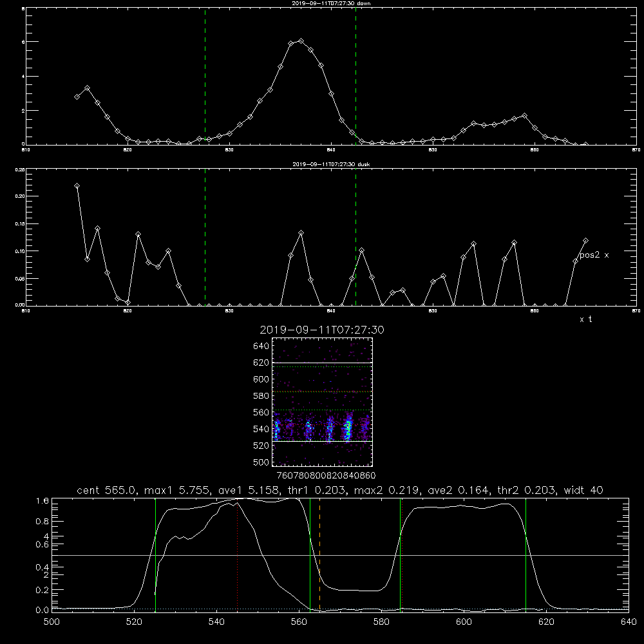Click the spectrogram x-axis label string '760780800820840860'
The width and height of the screenshot is (644, 644).
(x=326, y=475)
